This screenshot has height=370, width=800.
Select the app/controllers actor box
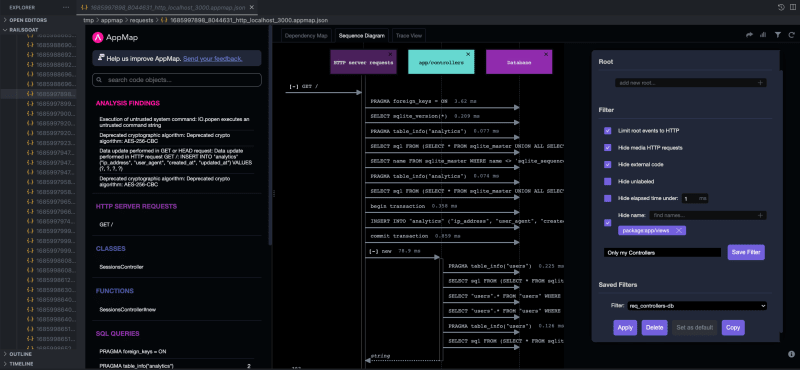click(x=441, y=62)
